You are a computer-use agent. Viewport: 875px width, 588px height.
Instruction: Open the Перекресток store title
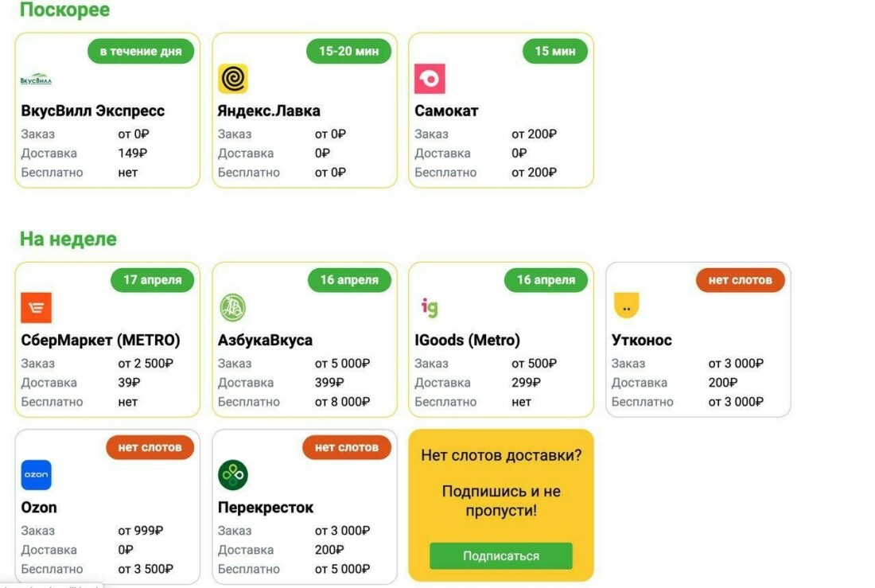point(266,507)
